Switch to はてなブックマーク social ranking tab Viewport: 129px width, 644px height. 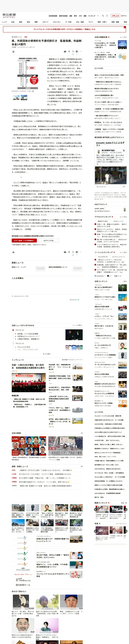tap(118, 257)
